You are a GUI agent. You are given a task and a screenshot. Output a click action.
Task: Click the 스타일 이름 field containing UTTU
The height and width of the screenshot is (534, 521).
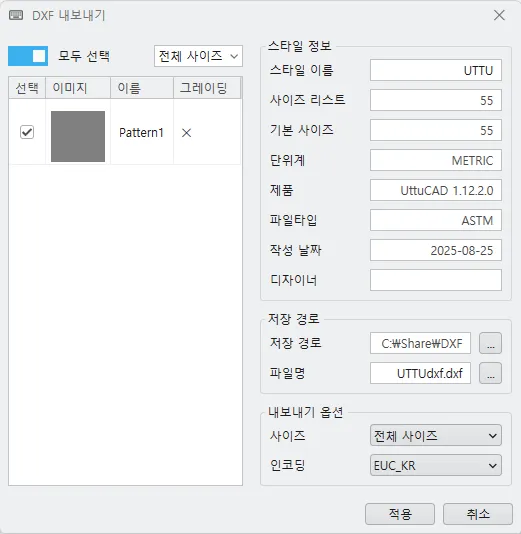(436, 70)
